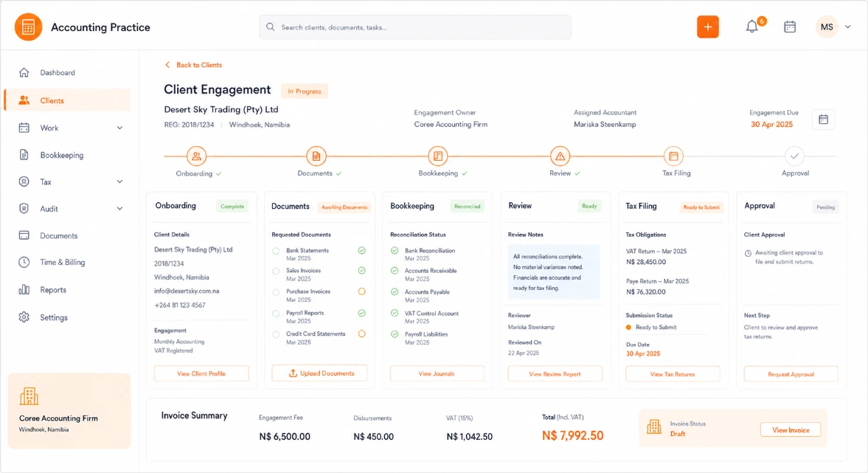Click the 30 Apr 2025 engagement due date
Image resolution: width=868 pixels, height=473 pixels.
[771, 124]
